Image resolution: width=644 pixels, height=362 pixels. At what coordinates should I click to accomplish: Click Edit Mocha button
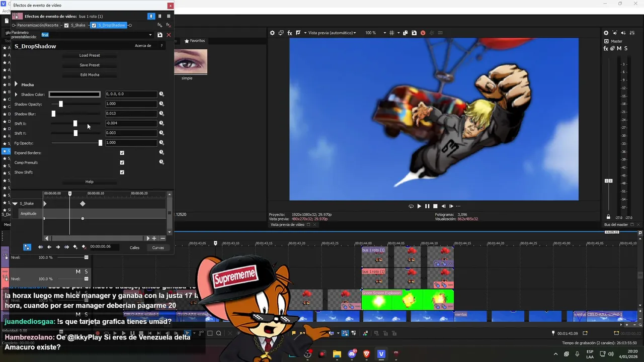pyautogui.click(x=90, y=74)
